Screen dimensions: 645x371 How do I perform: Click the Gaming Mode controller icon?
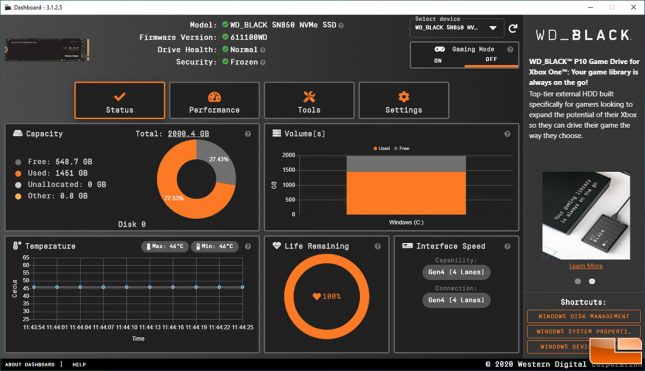point(439,49)
